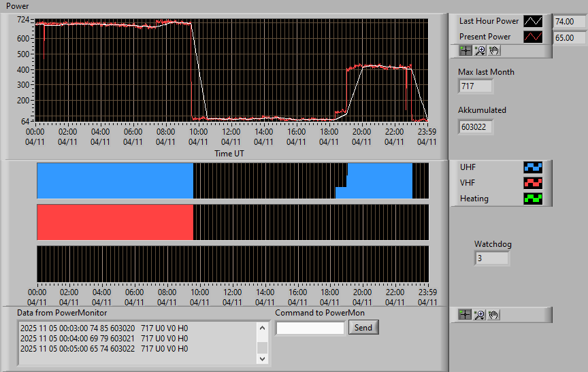
Task: Click the Watchdog value field
Action: pyautogui.click(x=491, y=258)
